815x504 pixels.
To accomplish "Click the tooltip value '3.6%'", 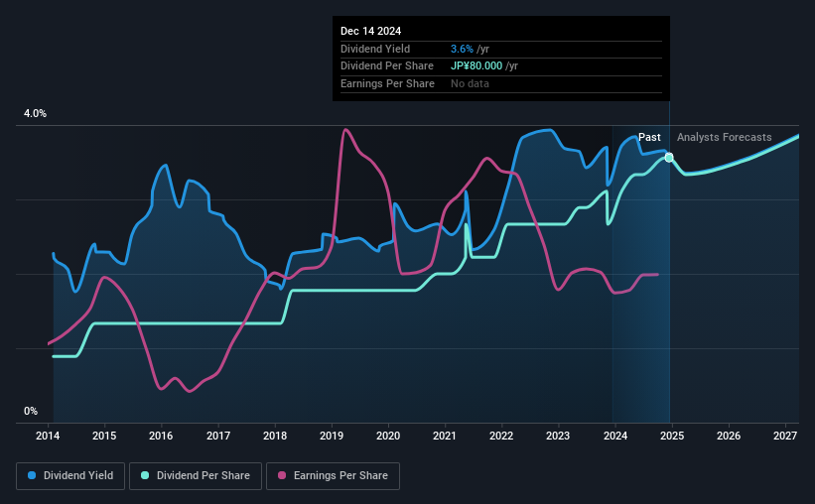I will coord(462,49).
